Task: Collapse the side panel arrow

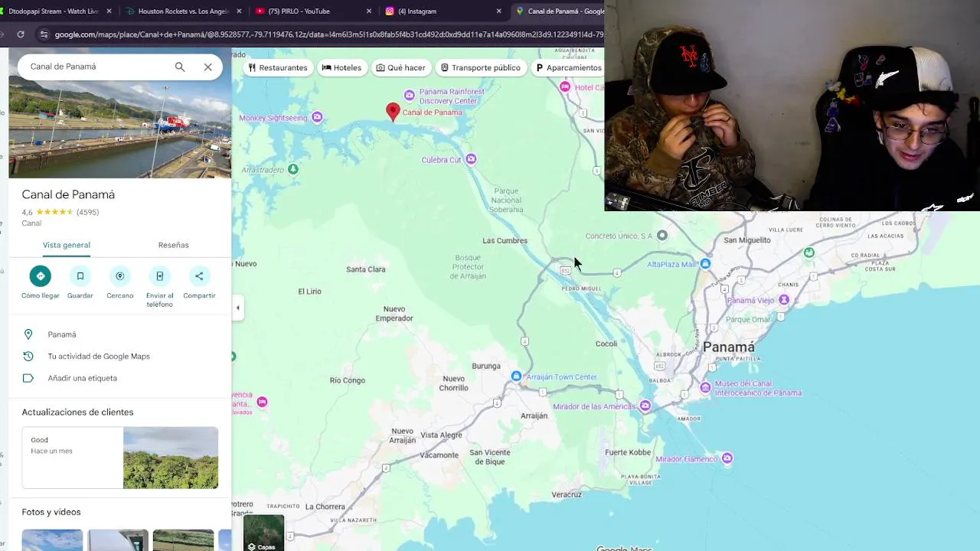Action: point(237,308)
